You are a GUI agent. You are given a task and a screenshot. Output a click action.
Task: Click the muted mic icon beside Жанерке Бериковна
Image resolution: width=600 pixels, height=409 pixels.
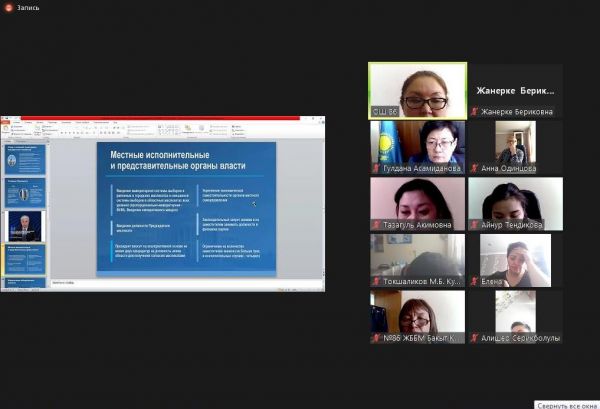click(x=476, y=112)
